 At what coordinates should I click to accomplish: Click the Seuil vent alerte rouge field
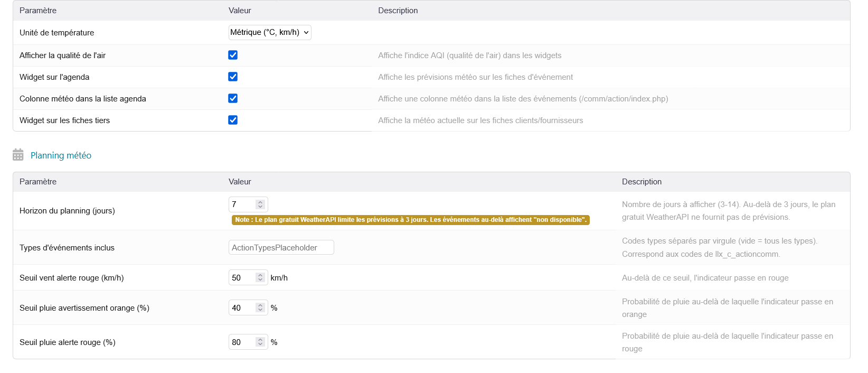tap(242, 277)
